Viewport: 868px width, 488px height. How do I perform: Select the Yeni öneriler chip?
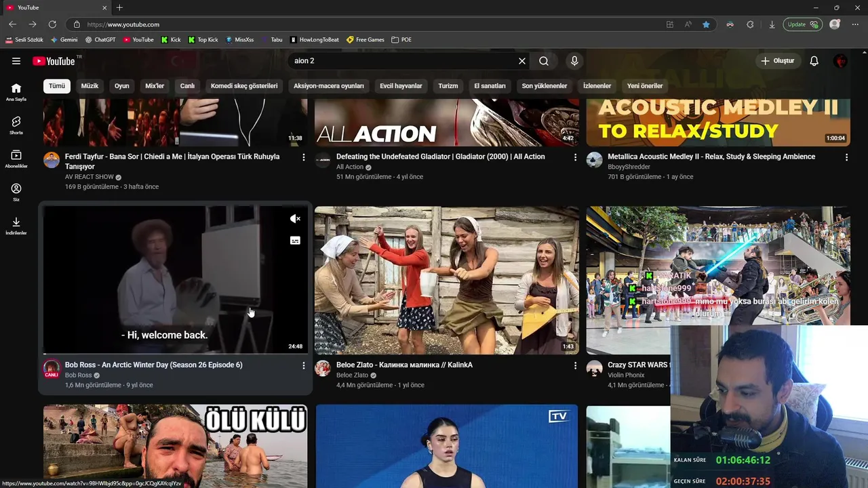(x=645, y=86)
